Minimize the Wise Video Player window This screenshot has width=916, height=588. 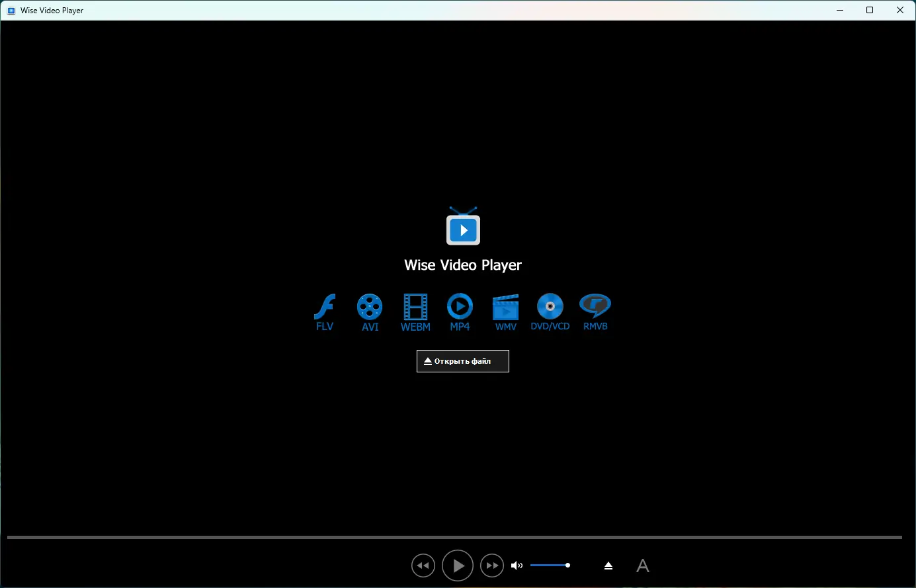click(840, 10)
